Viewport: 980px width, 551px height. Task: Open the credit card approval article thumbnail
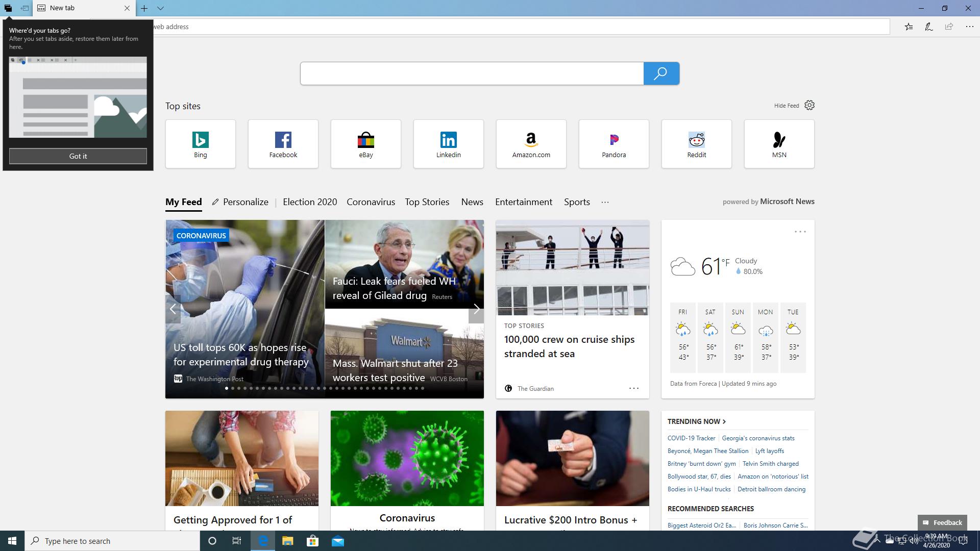point(242,459)
